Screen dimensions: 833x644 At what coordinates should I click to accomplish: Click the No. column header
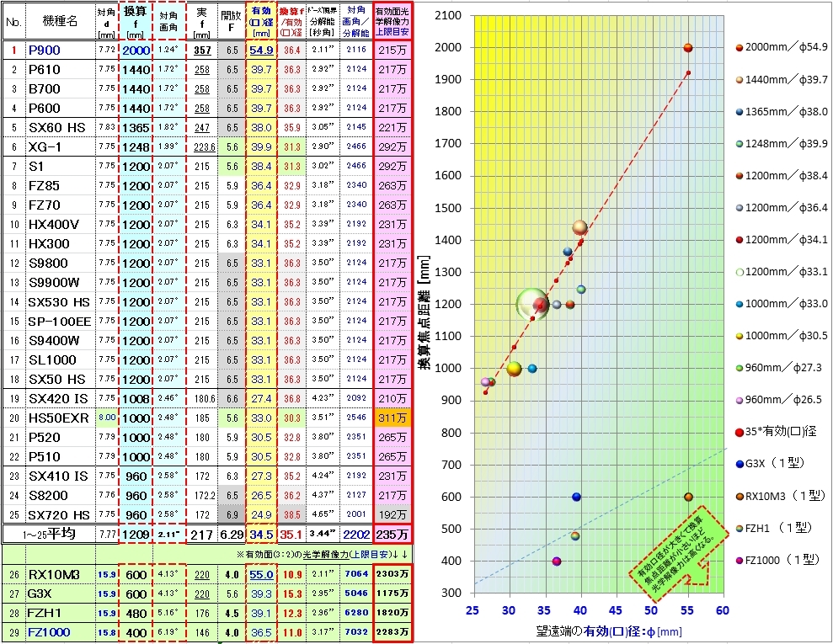click(x=13, y=21)
